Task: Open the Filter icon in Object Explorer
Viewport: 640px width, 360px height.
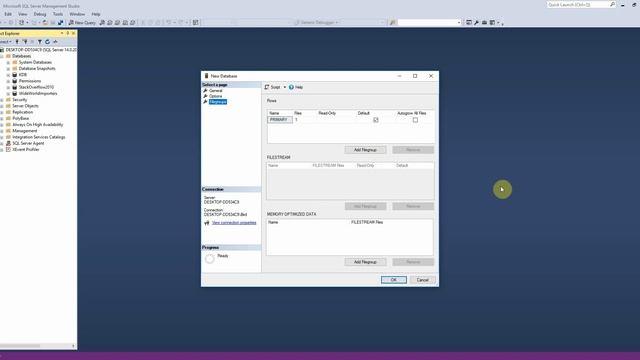Action: pyautogui.click(x=40, y=42)
